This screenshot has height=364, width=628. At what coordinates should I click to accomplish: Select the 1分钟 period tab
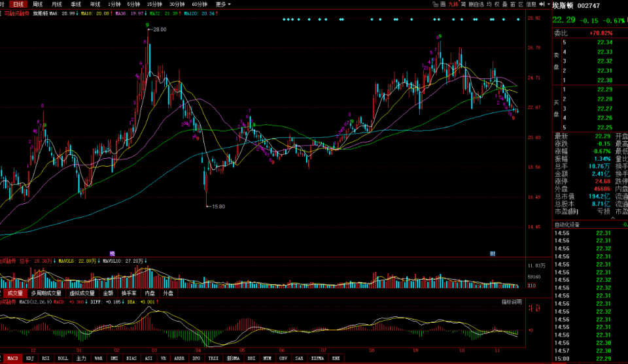[114, 5]
